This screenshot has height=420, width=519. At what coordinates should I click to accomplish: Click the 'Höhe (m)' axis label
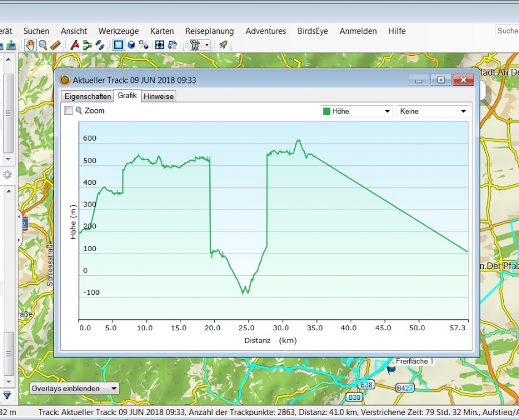click(x=73, y=222)
